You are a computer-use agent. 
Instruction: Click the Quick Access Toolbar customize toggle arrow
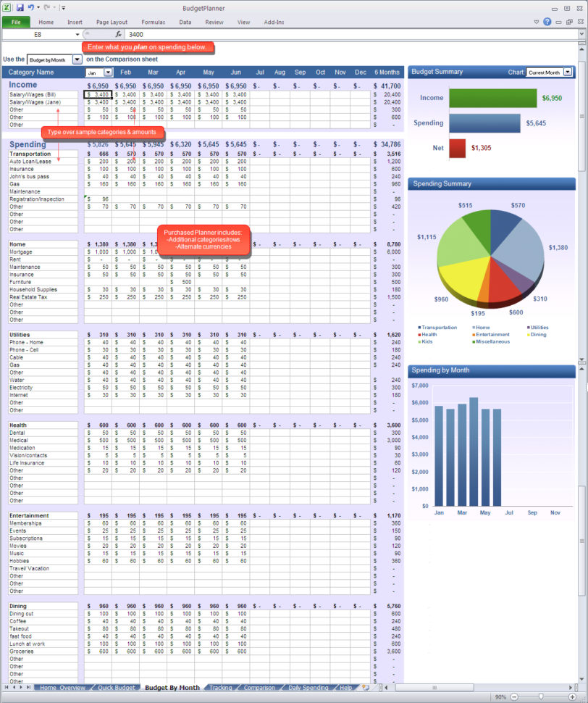(x=63, y=7)
